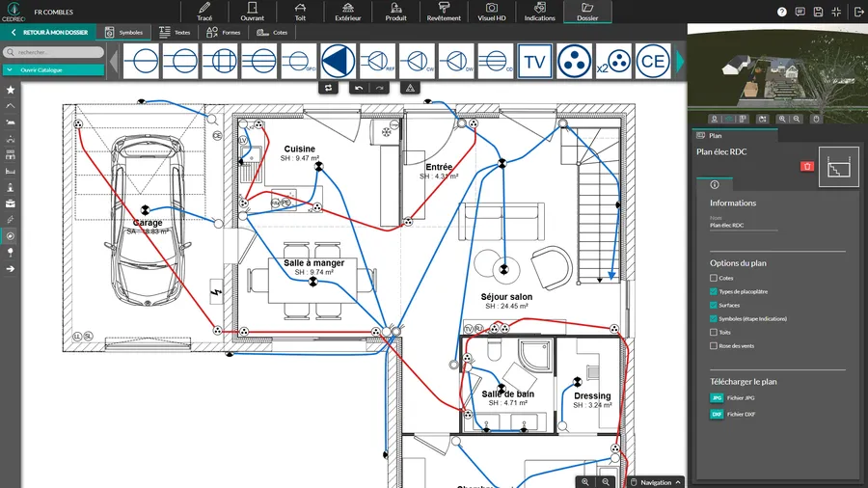868x488 pixels.
Task: Pick the CE symbol from catalogue
Action: pyautogui.click(x=654, y=62)
